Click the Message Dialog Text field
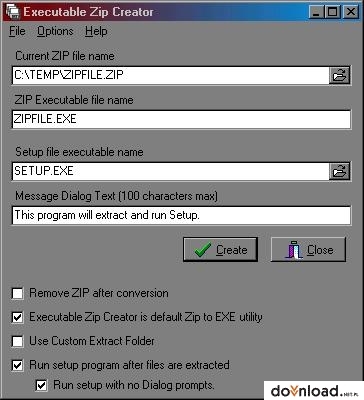The height and width of the screenshot is (400, 364). pyautogui.click(x=181, y=215)
